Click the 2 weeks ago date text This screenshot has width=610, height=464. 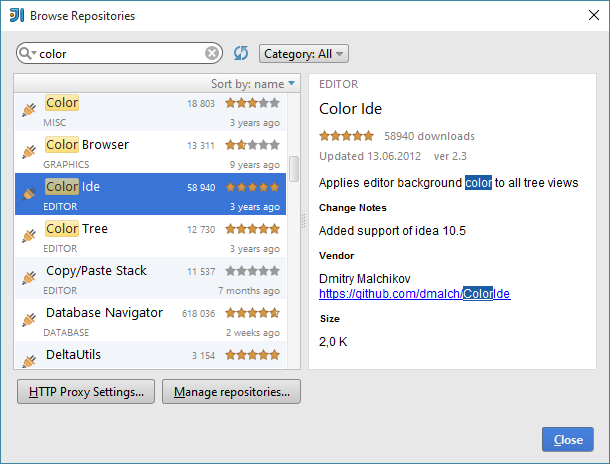(252, 333)
